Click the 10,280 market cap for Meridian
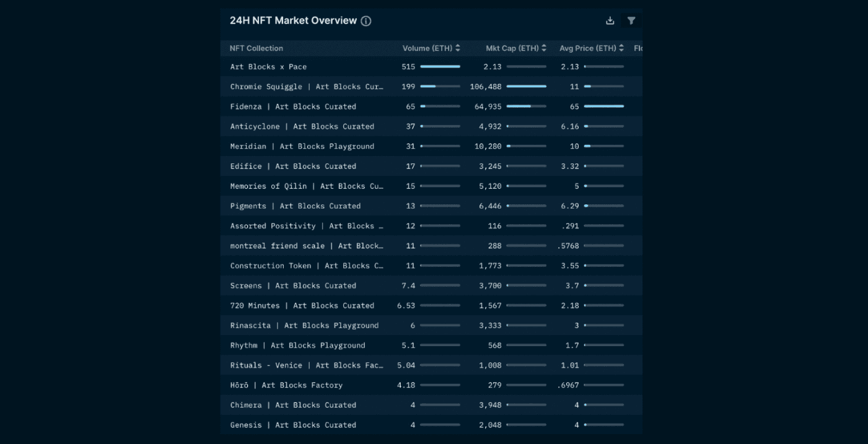Screen dimensions: 868x444 click(x=488, y=146)
